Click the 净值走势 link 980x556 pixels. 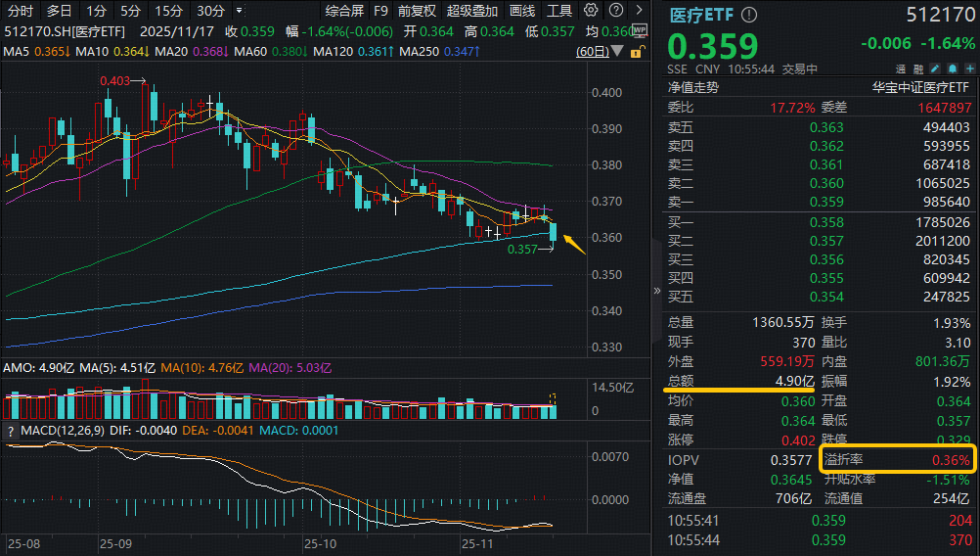tap(692, 86)
